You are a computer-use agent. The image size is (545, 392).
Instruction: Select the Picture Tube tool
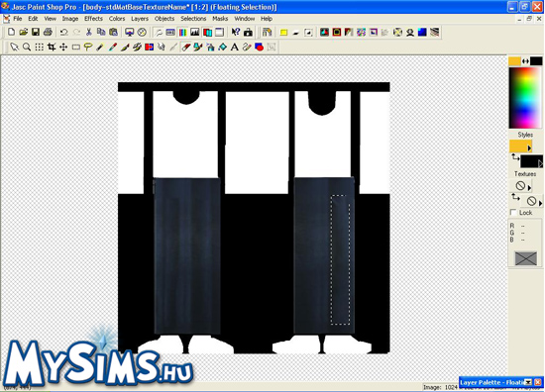(198, 47)
